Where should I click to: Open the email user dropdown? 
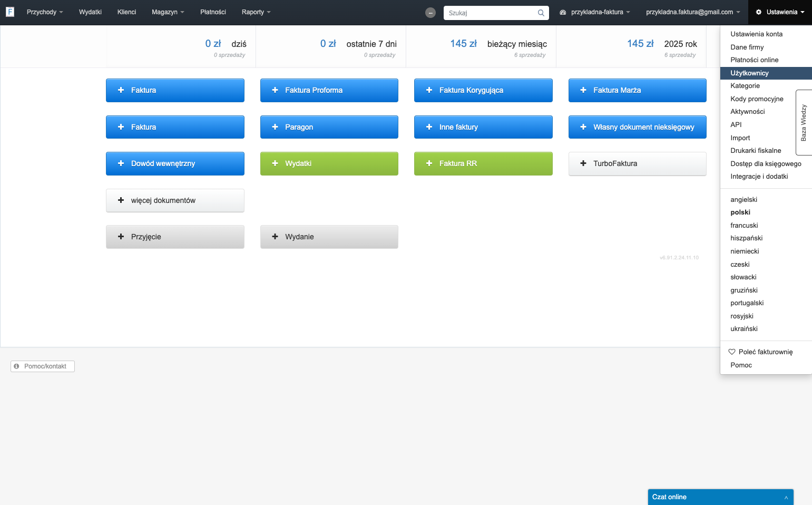pos(693,12)
